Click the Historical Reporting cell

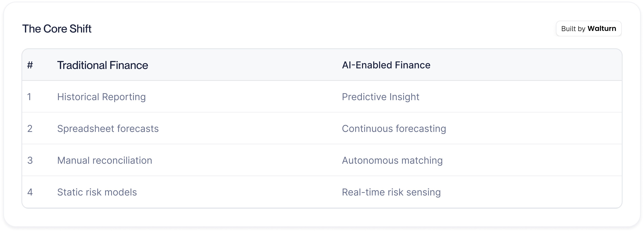[x=101, y=97]
